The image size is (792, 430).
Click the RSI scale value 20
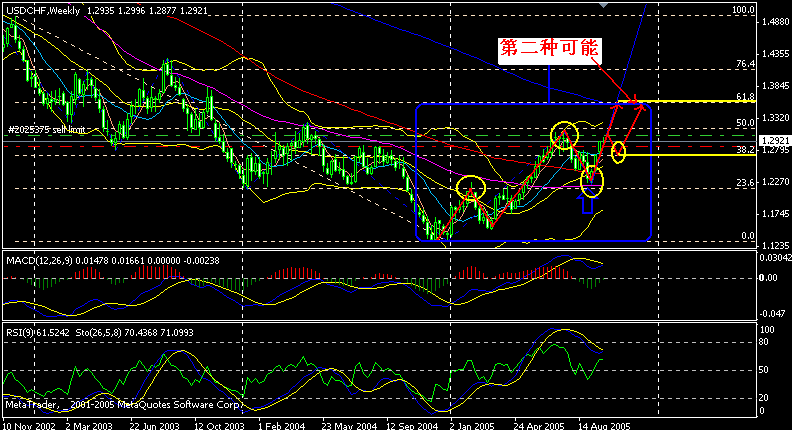pos(764,398)
